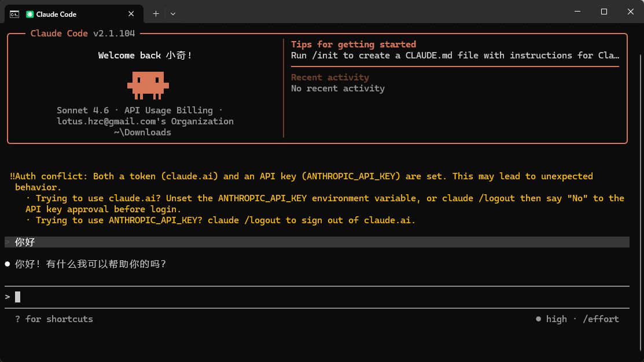Image resolution: width=644 pixels, height=362 pixels.
Task: Click the 'Claude Code v2.1.104' title text
Action: [x=83, y=33]
